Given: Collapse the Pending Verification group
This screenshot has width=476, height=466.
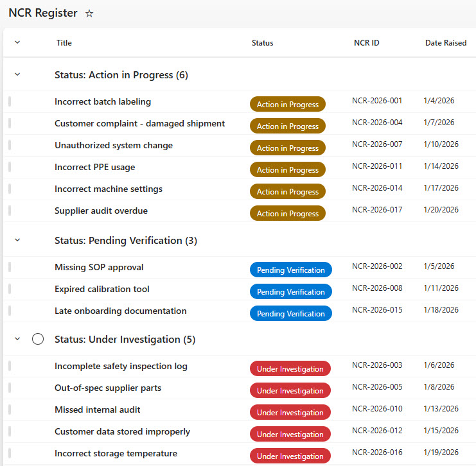Looking at the screenshot, I should tap(17, 240).
